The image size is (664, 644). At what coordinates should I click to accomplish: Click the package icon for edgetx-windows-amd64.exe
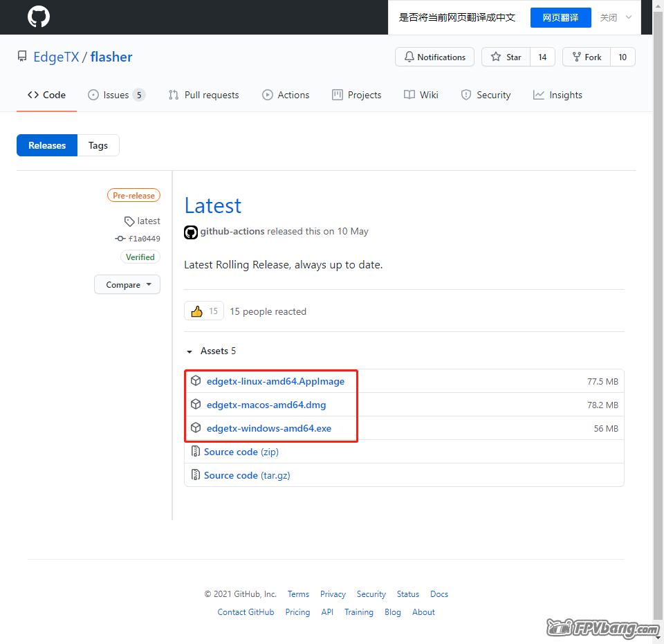point(196,427)
